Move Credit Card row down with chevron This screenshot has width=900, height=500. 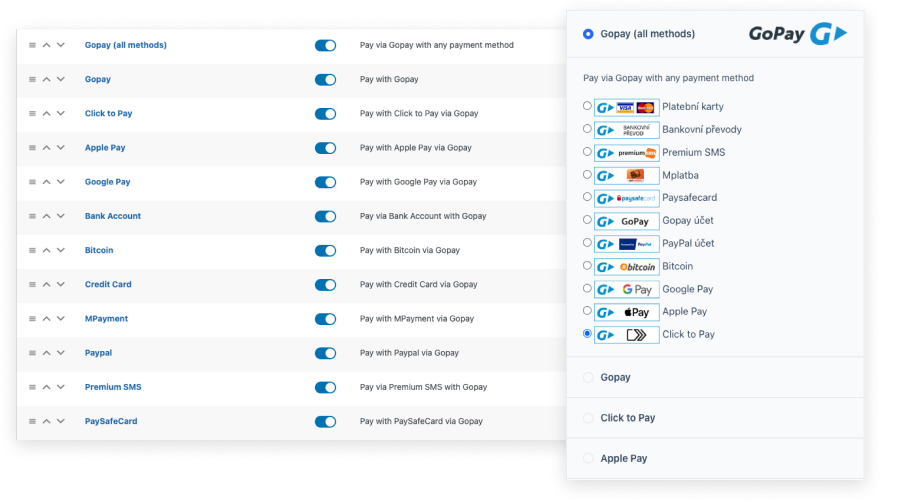tap(61, 284)
